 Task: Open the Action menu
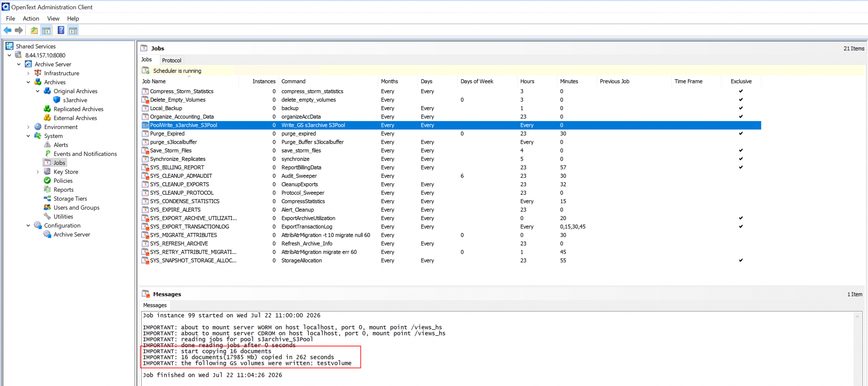31,19
